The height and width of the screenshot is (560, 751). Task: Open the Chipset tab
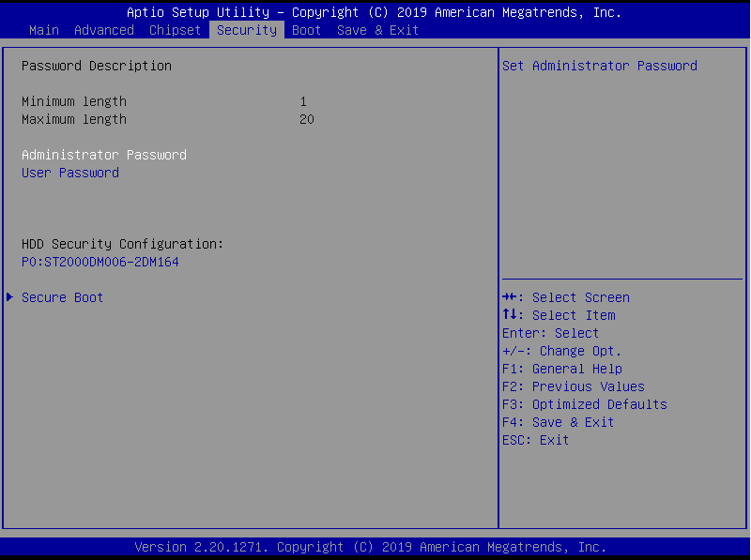pos(175,30)
